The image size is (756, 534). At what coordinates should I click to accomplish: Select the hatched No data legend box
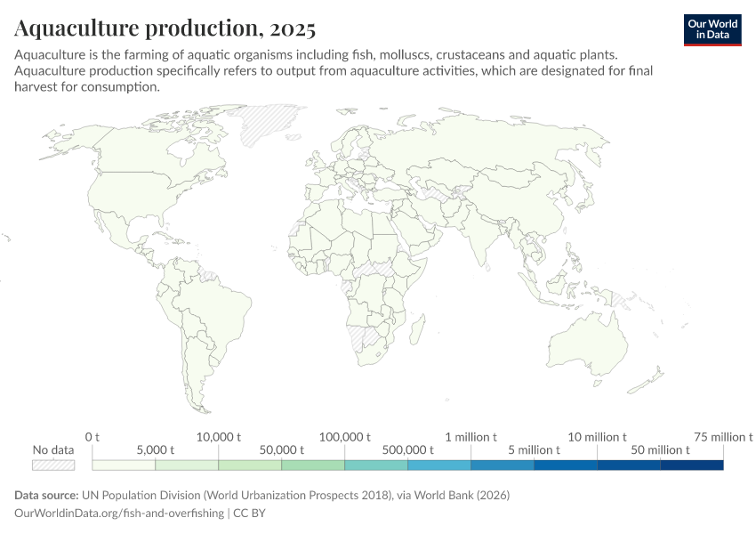(53, 465)
